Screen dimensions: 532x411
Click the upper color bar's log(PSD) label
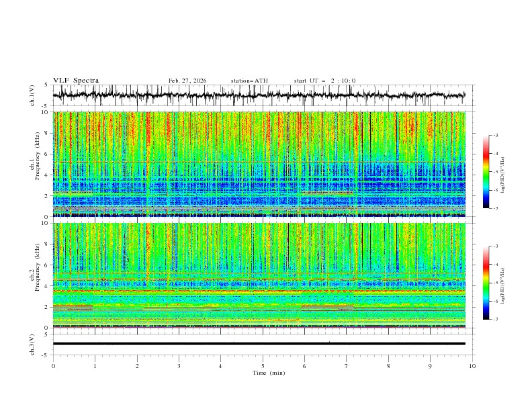coord(502,175)
